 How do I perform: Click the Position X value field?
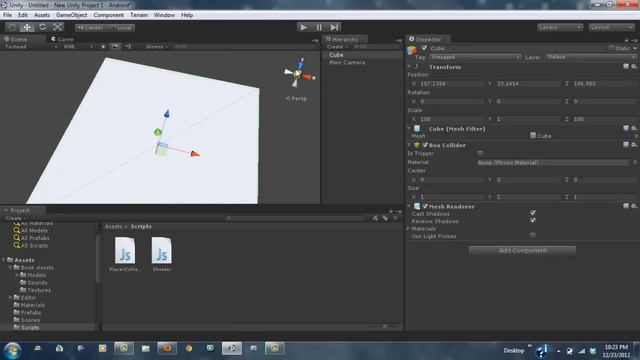point(451,84)
